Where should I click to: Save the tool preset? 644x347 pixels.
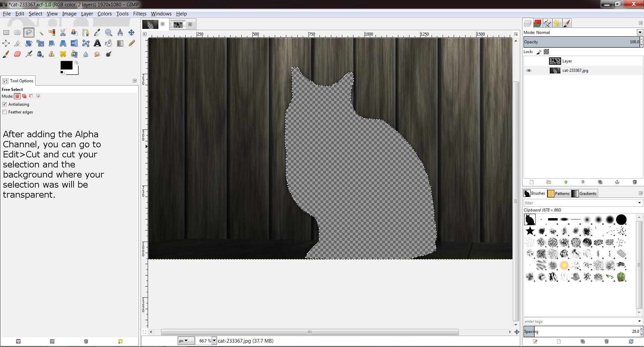pyautogui.click(x=18, y=341)
